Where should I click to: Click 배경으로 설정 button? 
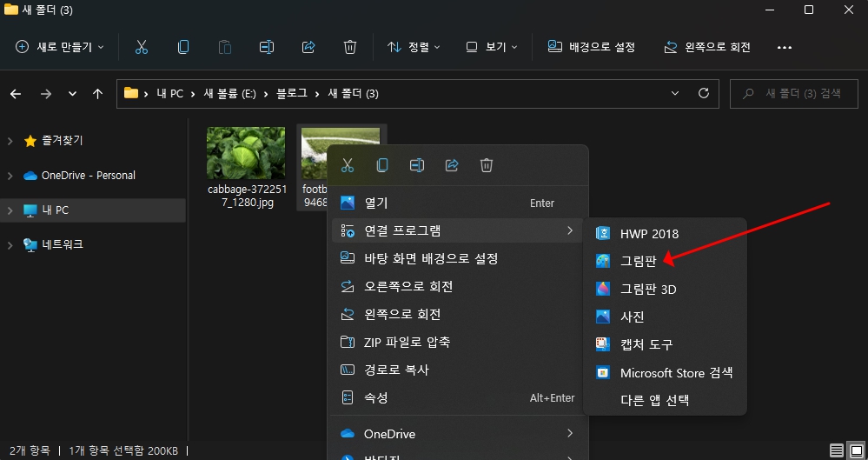tap(591, 47)
